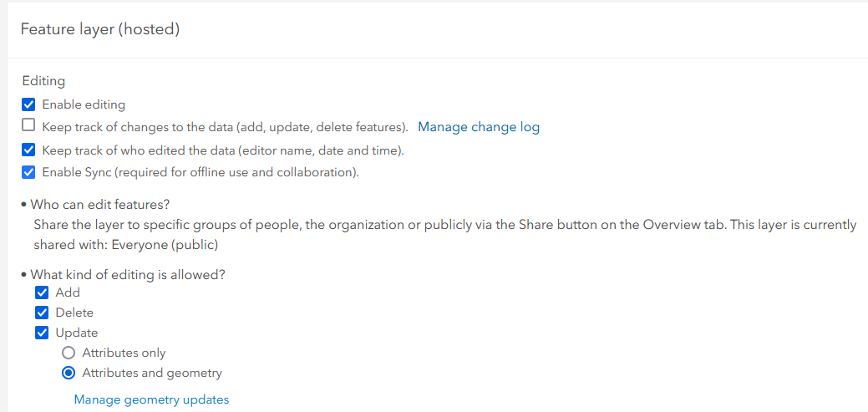Uncheck the Add editing permission
Viewport: 868px width, 412px height.
point(42,292)
